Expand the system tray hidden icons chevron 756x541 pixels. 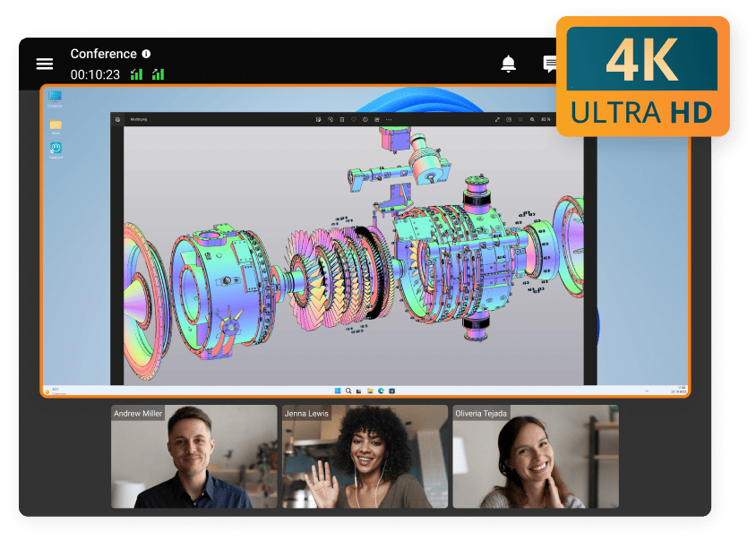[647, 391]
